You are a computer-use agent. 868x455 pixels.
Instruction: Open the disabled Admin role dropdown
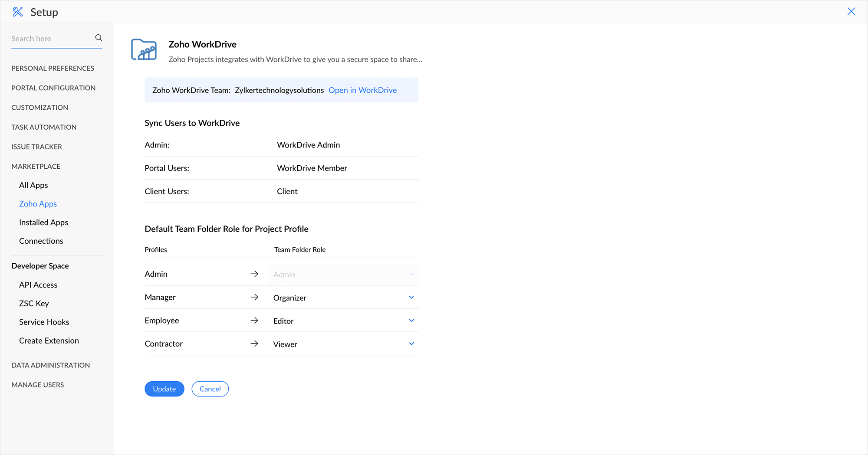click(343, 275)
